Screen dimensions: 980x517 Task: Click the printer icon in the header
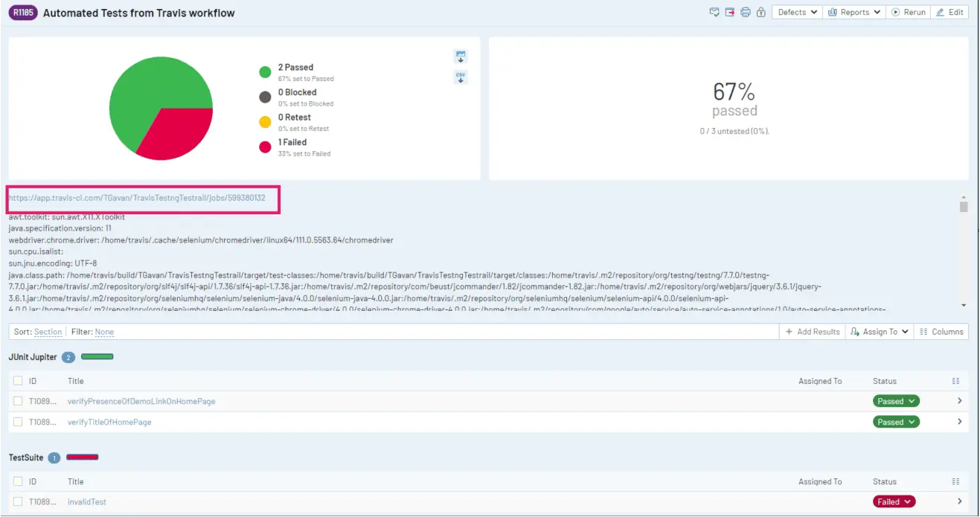coord(746,12)
